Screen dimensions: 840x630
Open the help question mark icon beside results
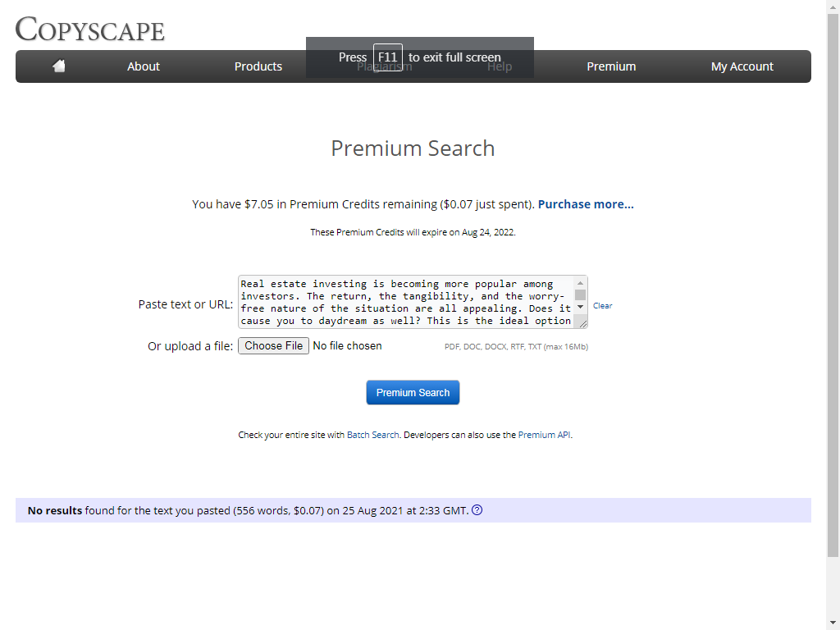tap(477, 510)
